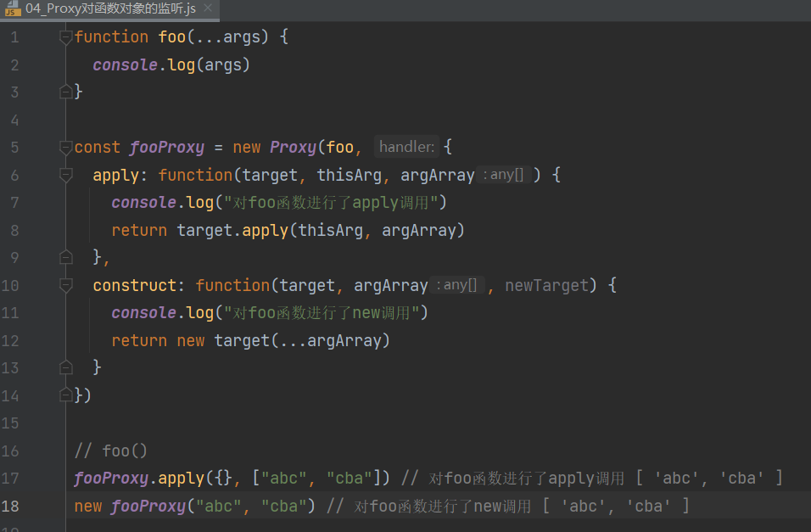Collapse the apply handler fold at line 6

(65, 176)
